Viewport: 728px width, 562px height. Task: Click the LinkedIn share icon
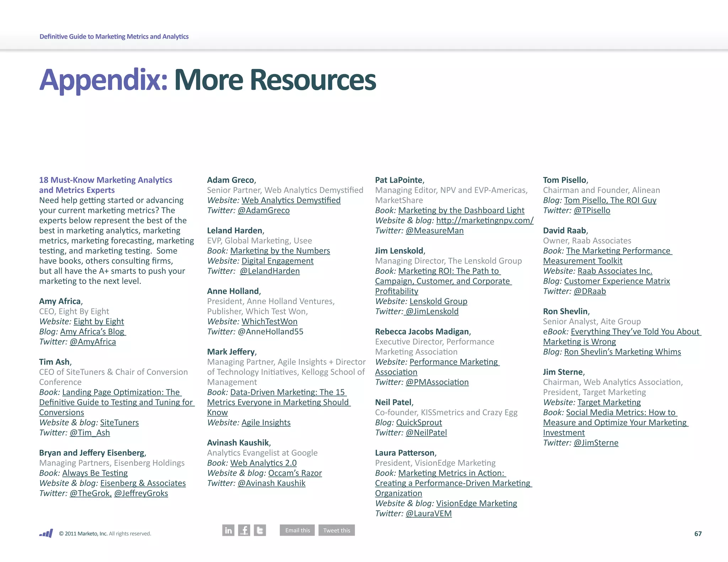[228, 530]
